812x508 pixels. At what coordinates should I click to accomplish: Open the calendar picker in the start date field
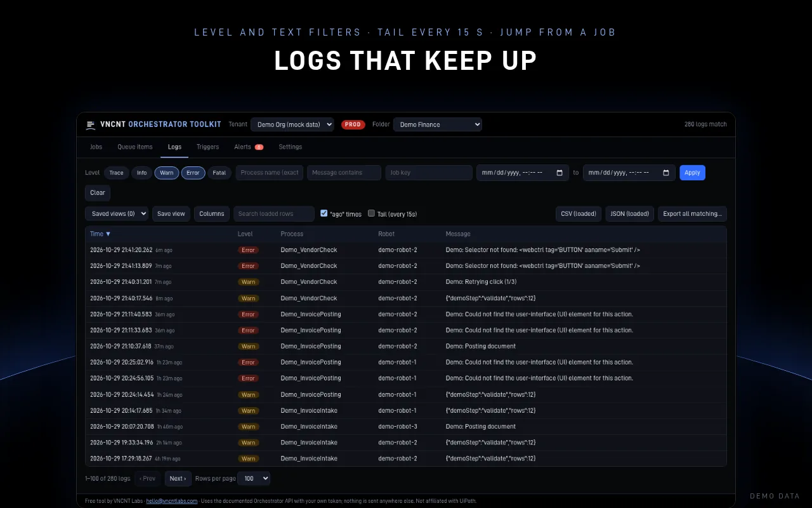[560, 173]
